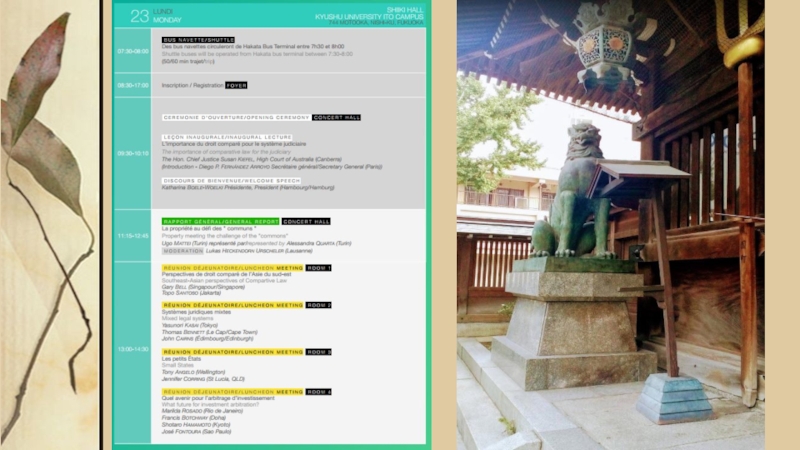Viewport: 800px width, 450px height.
Task: Click the ROOM 3 luncheon tag
Action: point(319,352)
